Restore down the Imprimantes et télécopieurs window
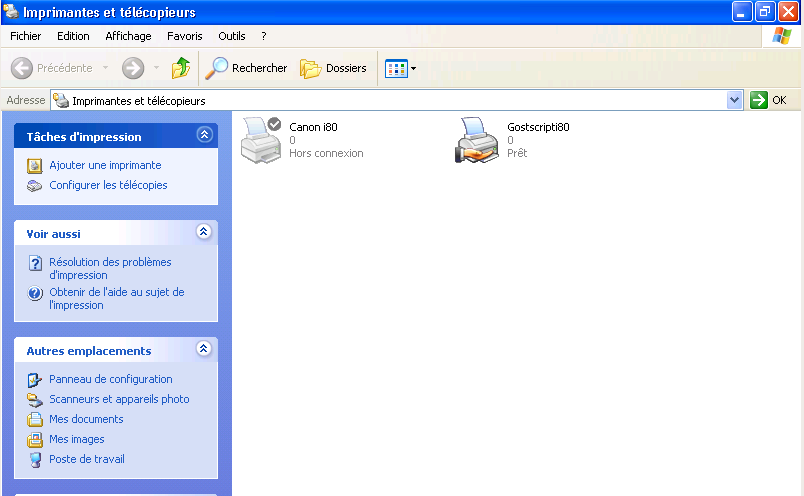Image resolution: width=804 pixels, height=496 pixels. [765, 12]
